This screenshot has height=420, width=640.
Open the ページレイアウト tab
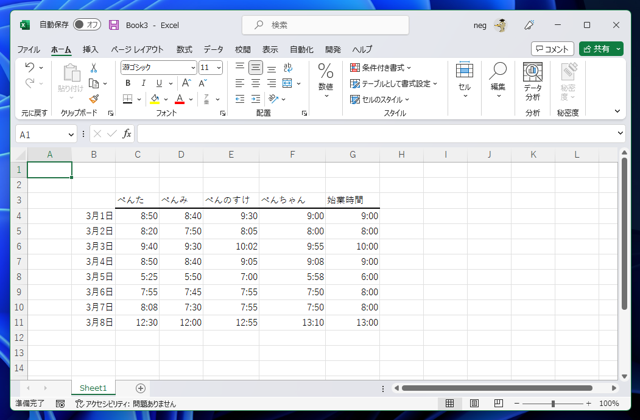point(137,49)
